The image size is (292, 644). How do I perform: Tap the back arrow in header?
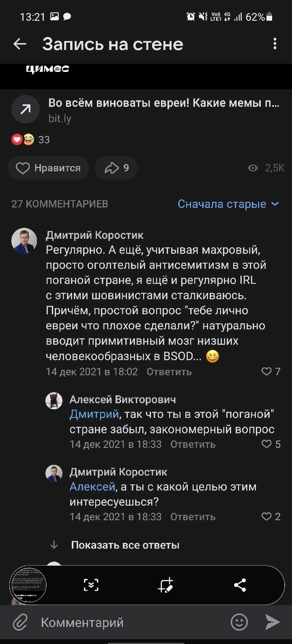pyautogui.click(x=19, y=44)
